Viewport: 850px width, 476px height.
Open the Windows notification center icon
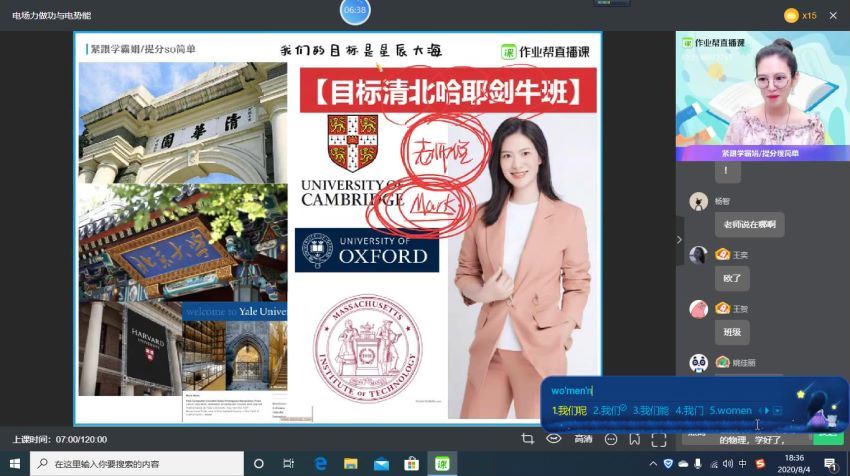[x=830, y=464]
